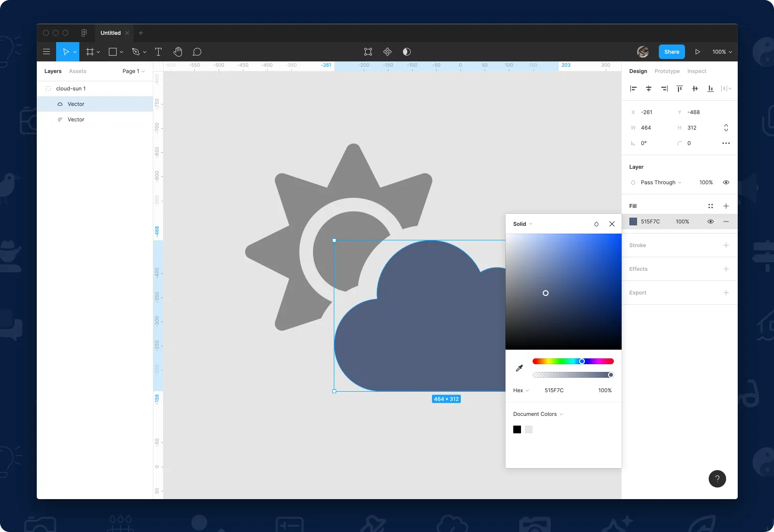Select the Rectangle shape tool
This screenshot has height=532, width=774.
(x=113, y=52)
